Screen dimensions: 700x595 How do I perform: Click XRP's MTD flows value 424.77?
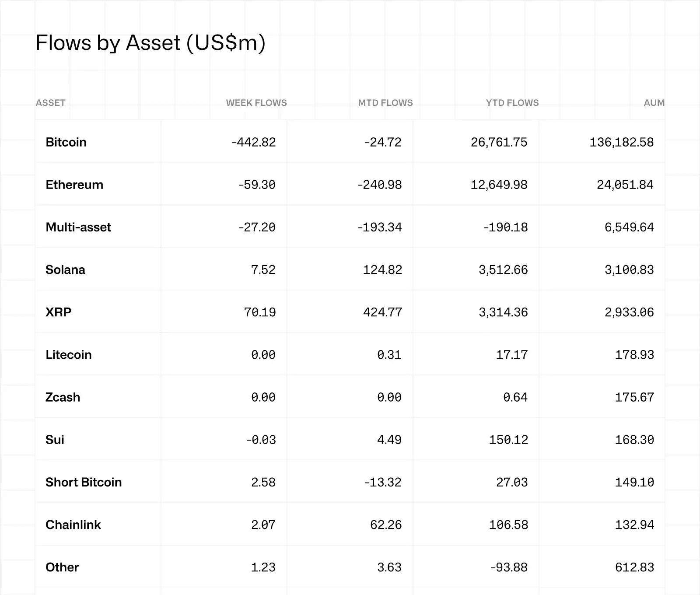(x=382, y=312)
